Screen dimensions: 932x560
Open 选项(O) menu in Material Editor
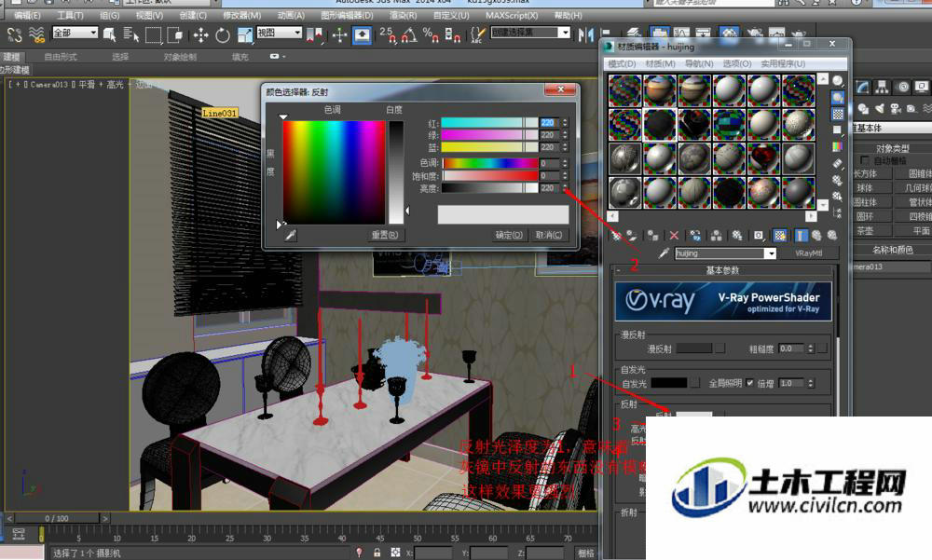pos(737,63)
